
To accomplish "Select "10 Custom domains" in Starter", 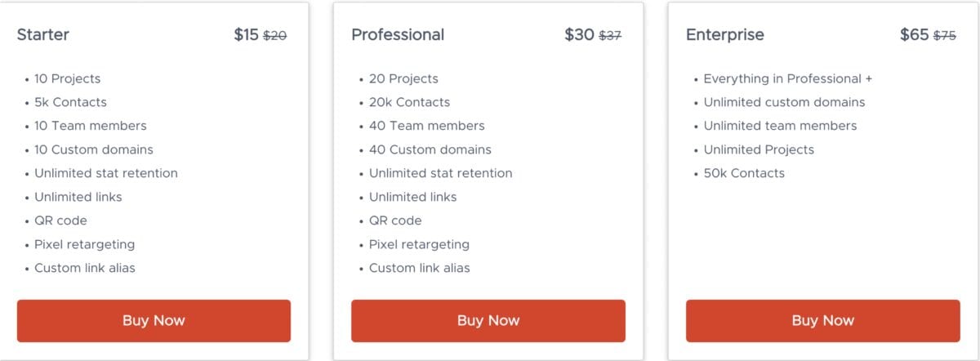I will pos(93,149).
